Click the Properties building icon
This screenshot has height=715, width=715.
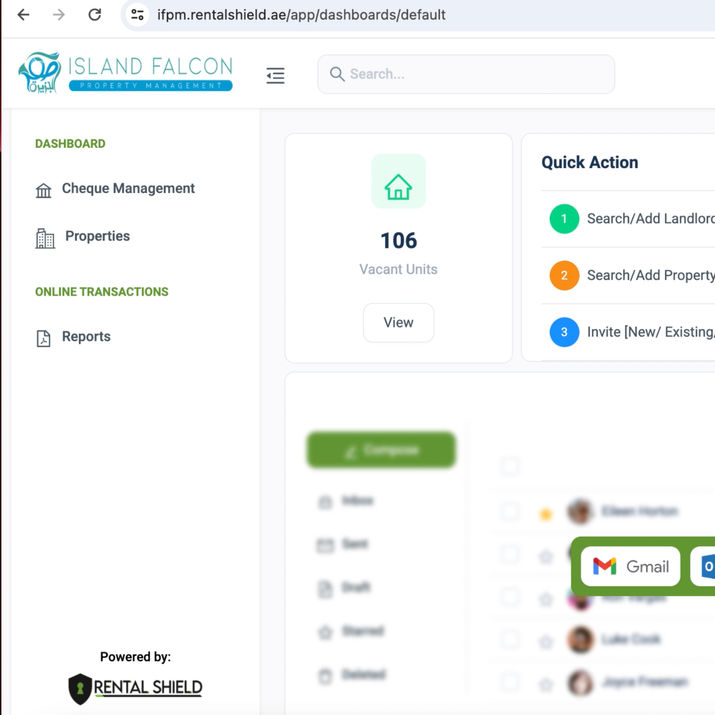pyautogui.click(x=45, y=238)
